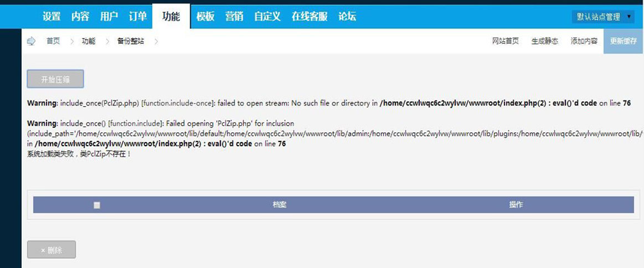Image resolution: width=644 pixels, height=268 pixels.
Task: Click the × 删除 button
Action: 52,250
